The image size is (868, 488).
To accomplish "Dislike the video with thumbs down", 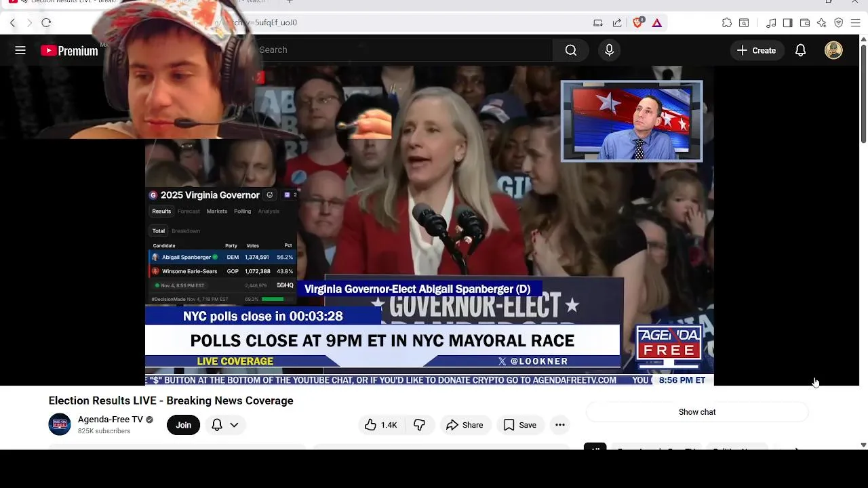I will tap(420, 425).
